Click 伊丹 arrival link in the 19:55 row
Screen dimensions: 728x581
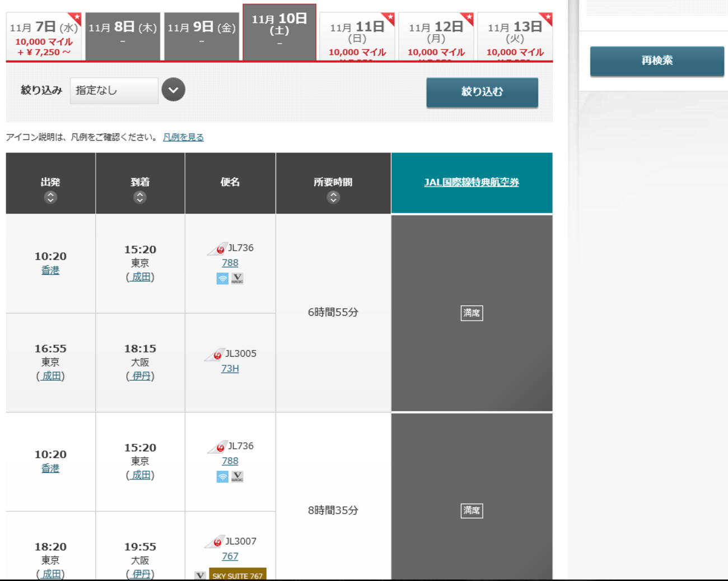click(x=140, y=574)
